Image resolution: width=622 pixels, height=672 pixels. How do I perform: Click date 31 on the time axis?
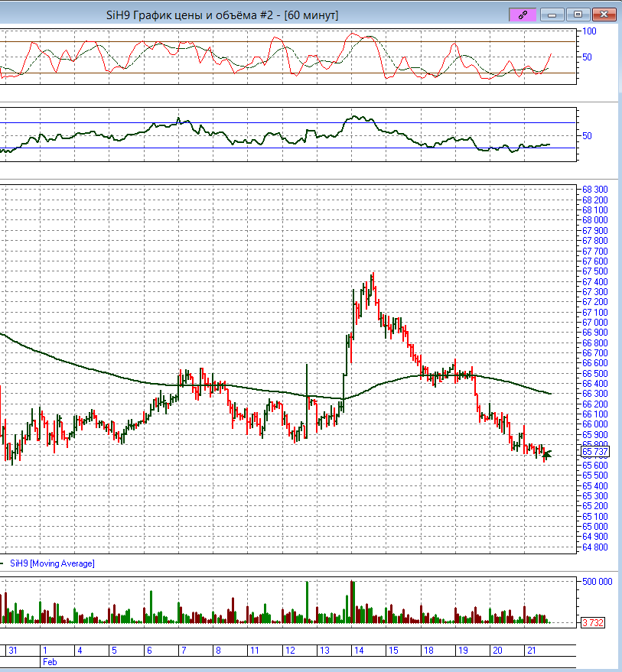point(12,650)
